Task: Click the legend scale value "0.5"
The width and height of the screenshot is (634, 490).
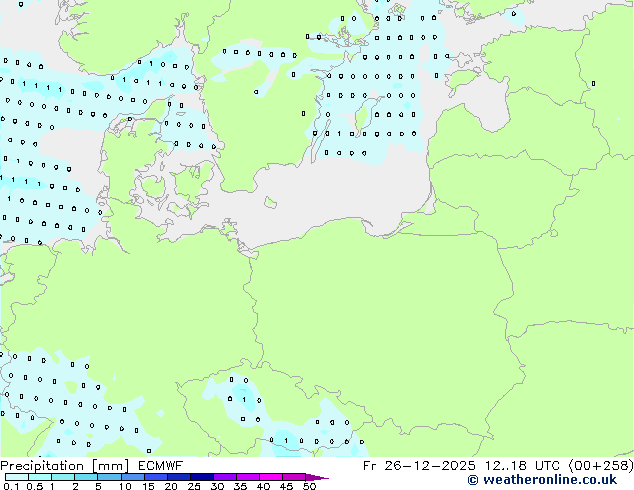Action: tap(35, 486)
